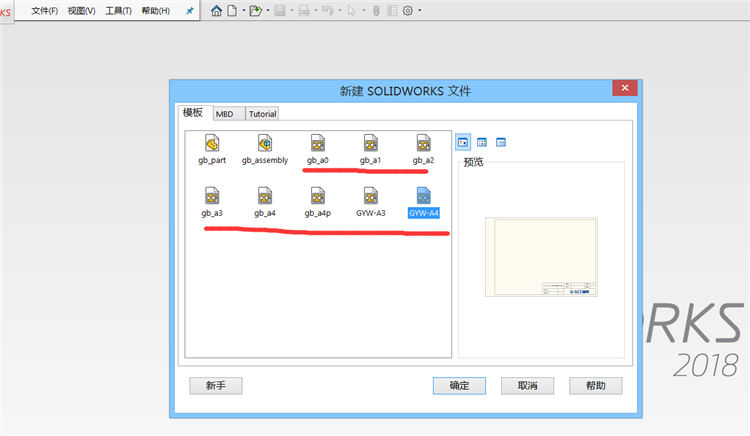Click the Rebuild traffic light icon
750x436 pixels.
[376, 11]
